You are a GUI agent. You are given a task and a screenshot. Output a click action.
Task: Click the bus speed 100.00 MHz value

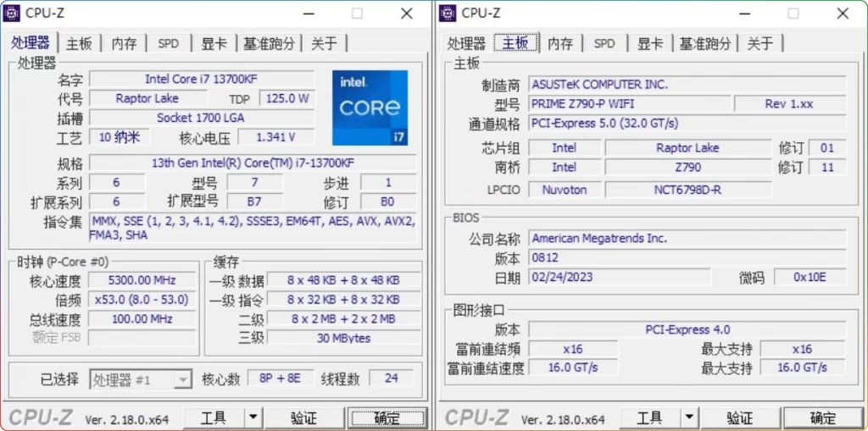point(142,318)
